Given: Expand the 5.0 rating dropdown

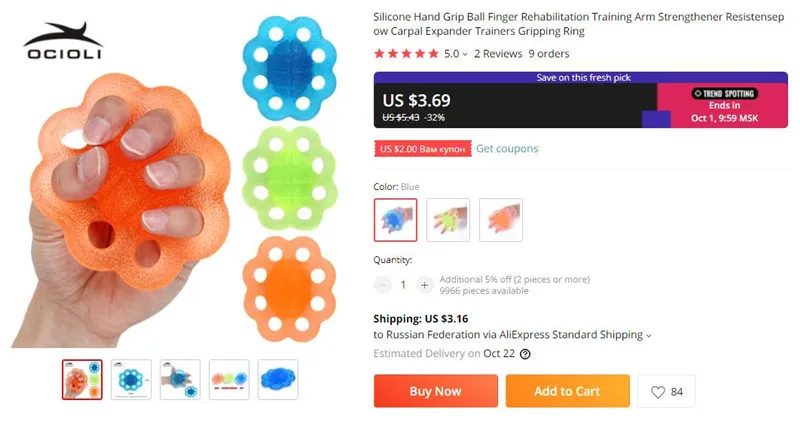Looking at the screenshot, I should 456,54.
